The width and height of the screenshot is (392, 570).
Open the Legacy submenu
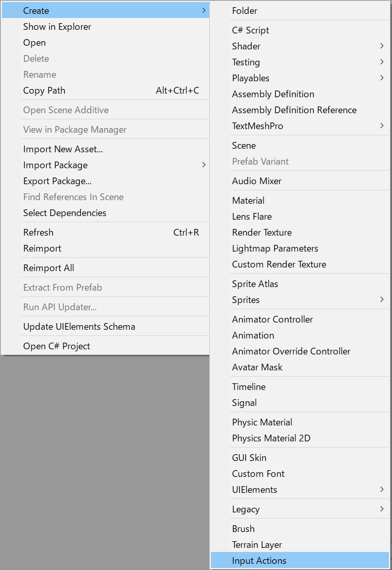(299, 509)
